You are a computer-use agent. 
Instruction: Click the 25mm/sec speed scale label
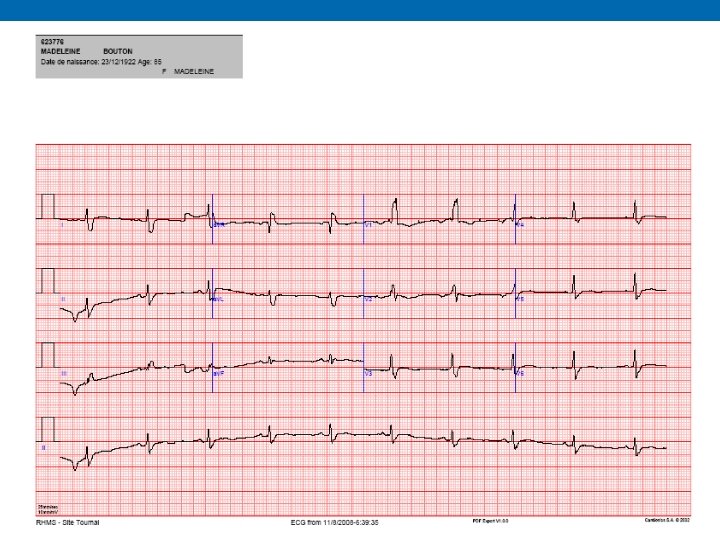click(48, 507)
